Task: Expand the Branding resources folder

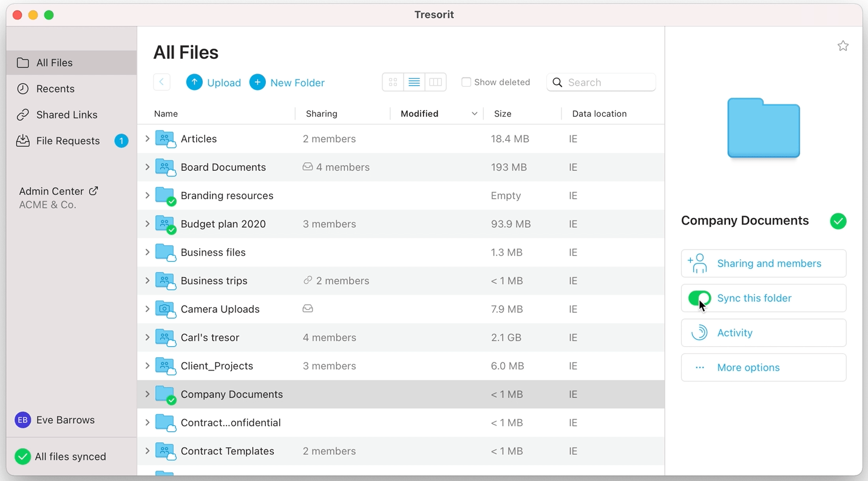Action: pos(147,196)
